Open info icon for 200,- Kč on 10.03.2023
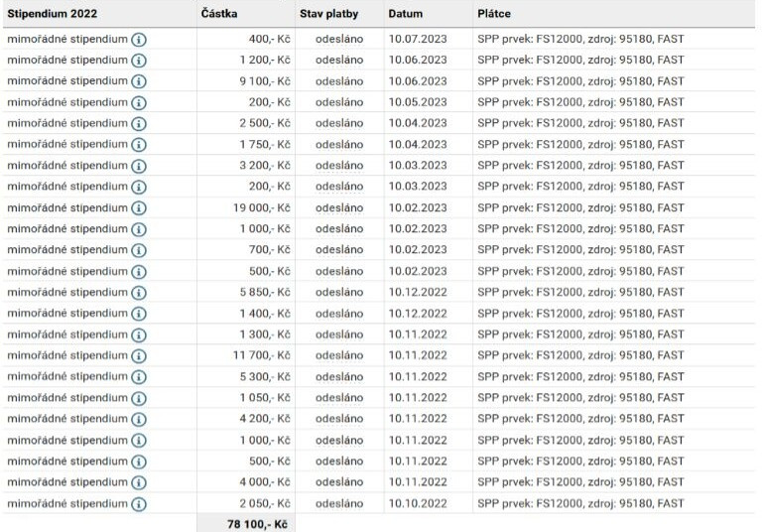This screenshot has height=532, width=763. point(139,187)
